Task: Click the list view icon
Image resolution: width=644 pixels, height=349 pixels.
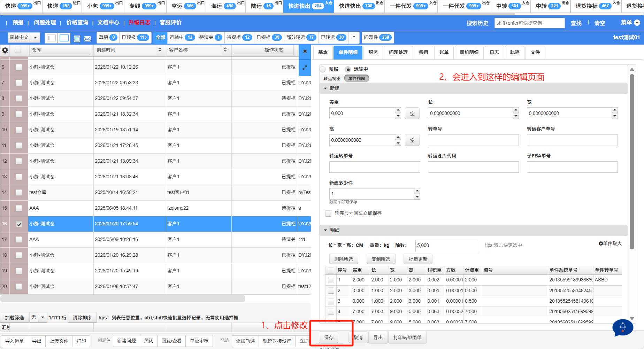Action: coord(77,39)
